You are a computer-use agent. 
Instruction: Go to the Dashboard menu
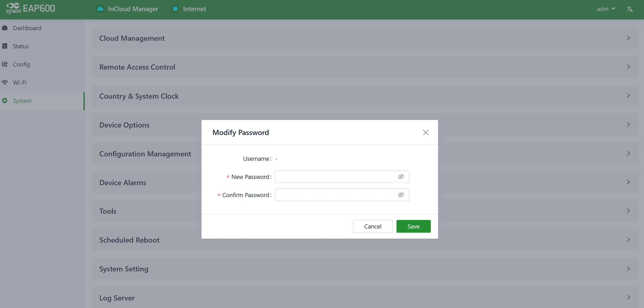[x=42, y=28]
